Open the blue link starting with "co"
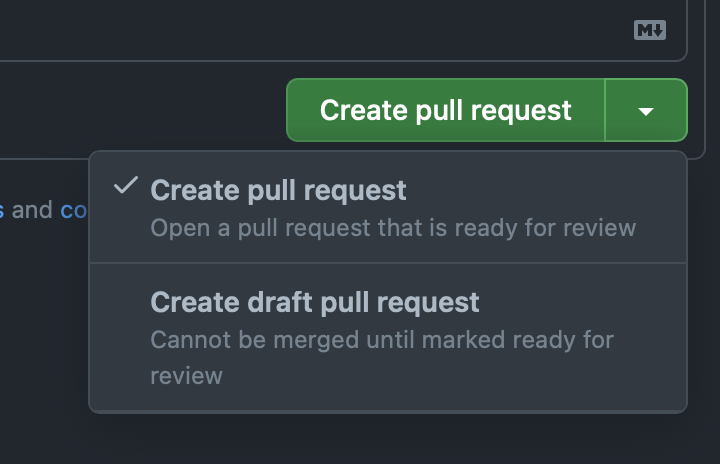Viewport: 720px width, 464px height. 73,210
